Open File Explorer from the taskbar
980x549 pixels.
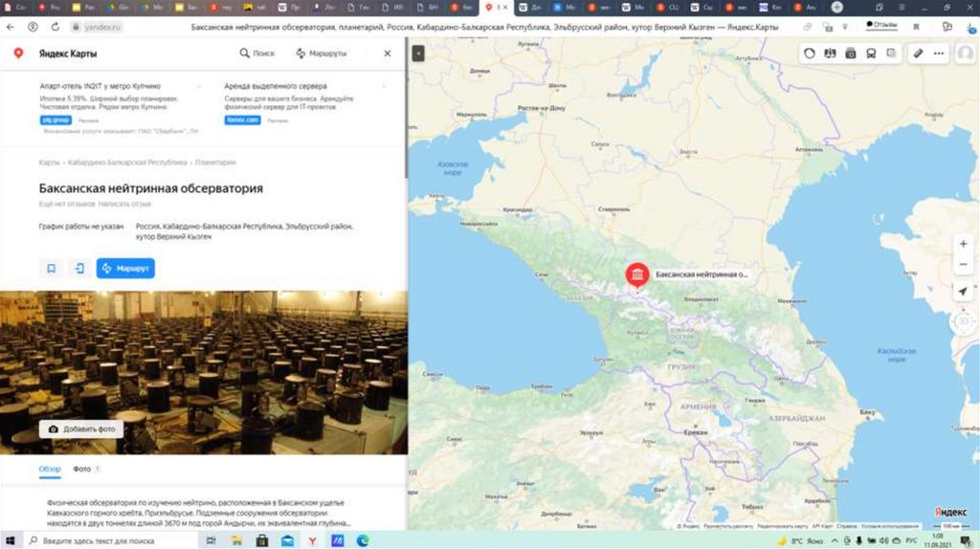(x=236, y=541)
